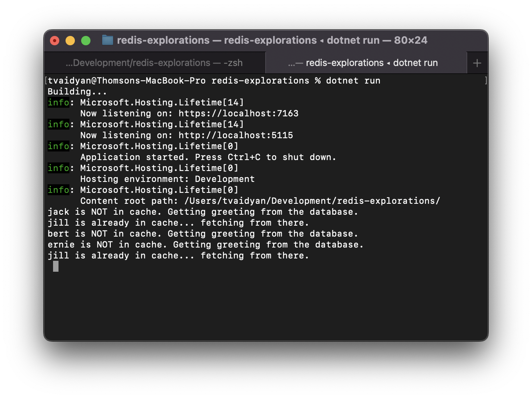Click the red close button

(x=54, y=40)
